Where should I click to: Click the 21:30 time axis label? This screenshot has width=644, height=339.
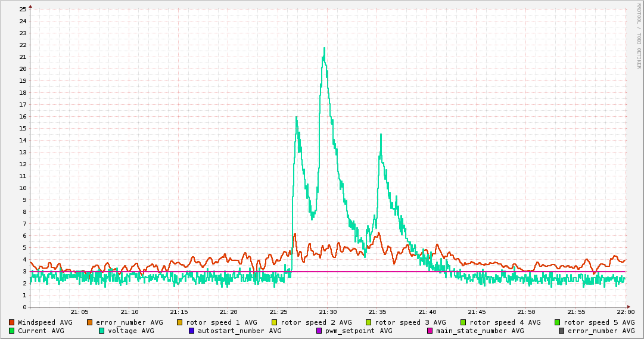click(x=328, y=312)
